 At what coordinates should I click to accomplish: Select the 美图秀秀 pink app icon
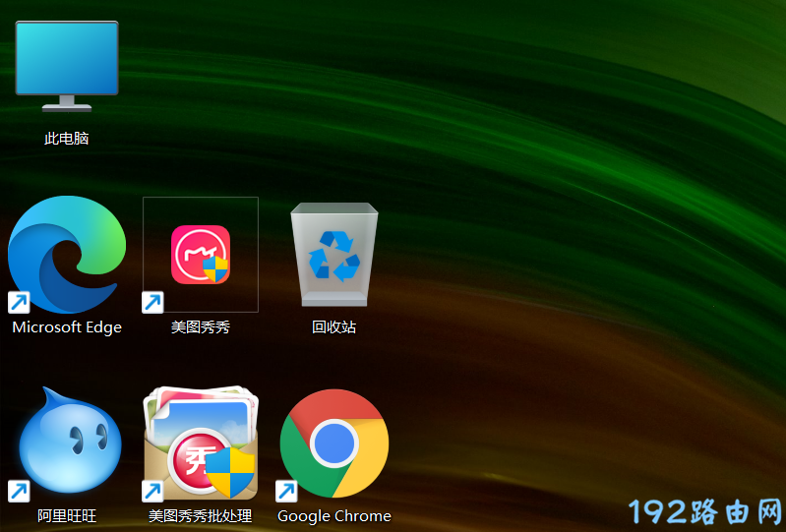(x=201, y=255)
